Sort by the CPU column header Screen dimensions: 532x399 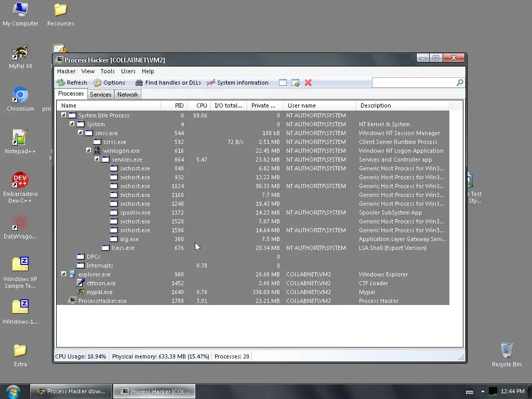(x=199, y=105)
